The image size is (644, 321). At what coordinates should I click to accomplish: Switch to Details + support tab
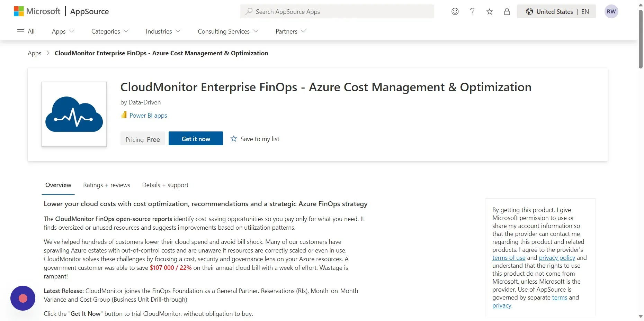[165, 185]
